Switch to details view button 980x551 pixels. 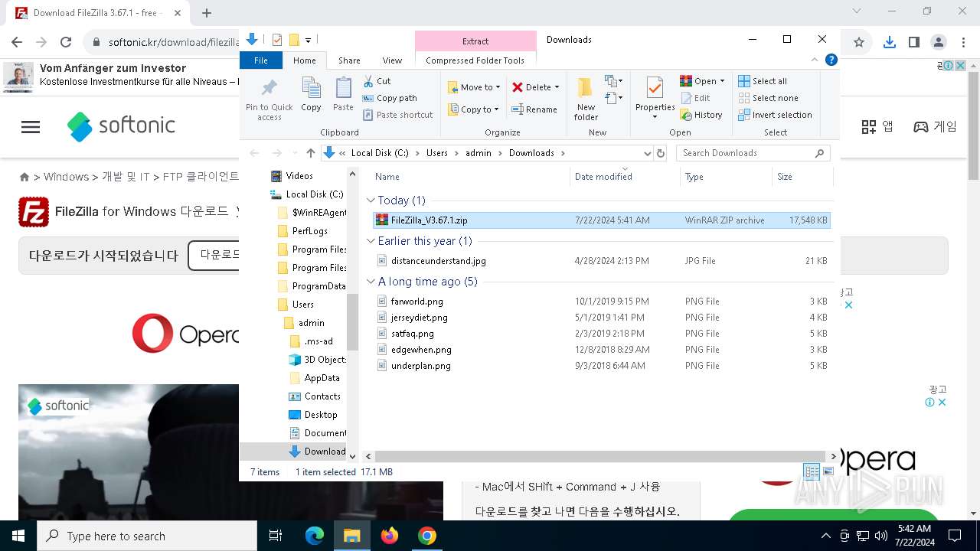[812, 472]
